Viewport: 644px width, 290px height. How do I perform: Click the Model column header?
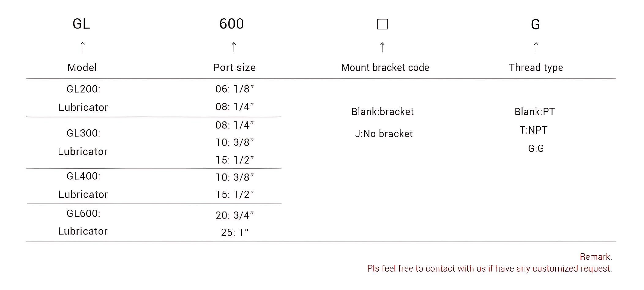[x=82, y=67]
